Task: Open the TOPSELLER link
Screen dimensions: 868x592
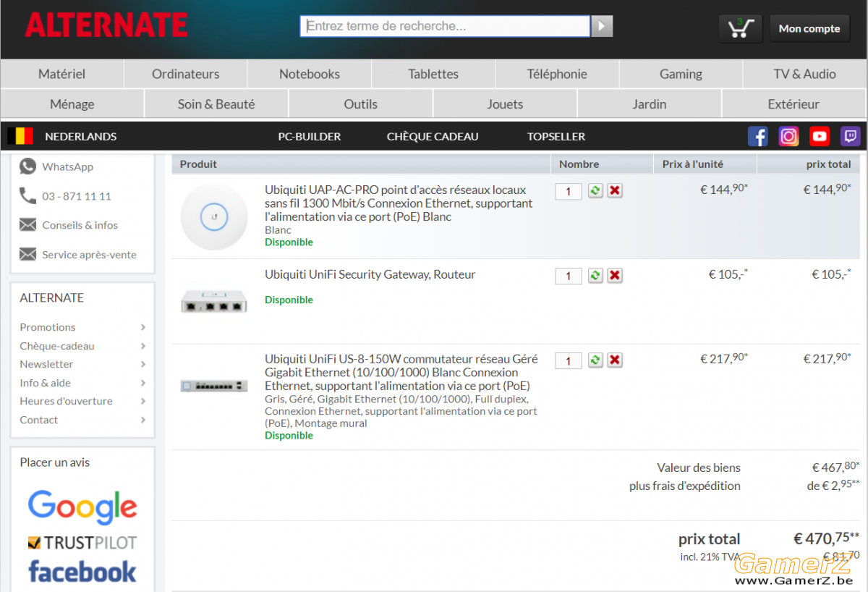Action: [x=556, y=136]
